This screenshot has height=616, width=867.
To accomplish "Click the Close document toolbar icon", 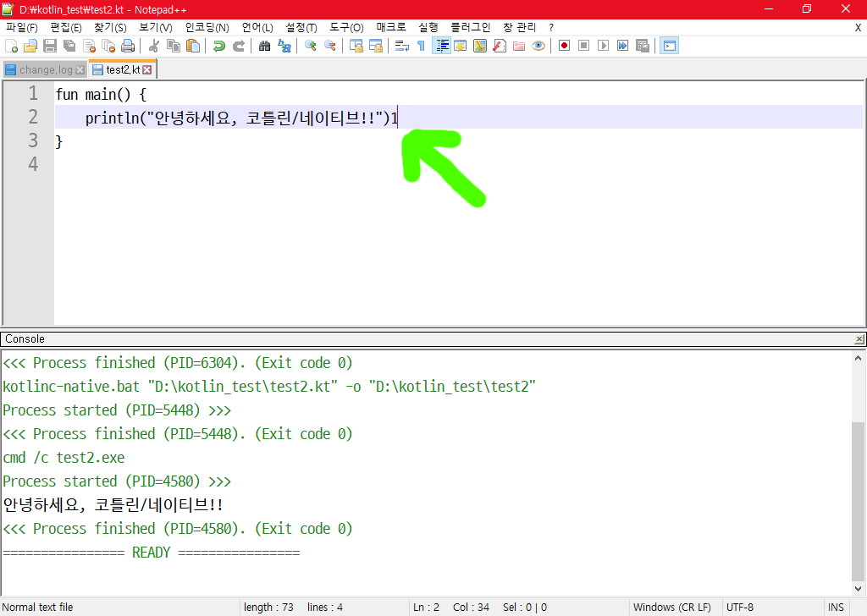I will pos(89,46).
